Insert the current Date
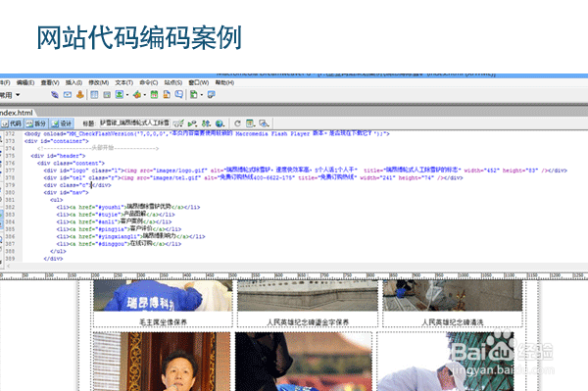Image resolution: width=588 pixels, height=391 pixels. click(154, 95)
